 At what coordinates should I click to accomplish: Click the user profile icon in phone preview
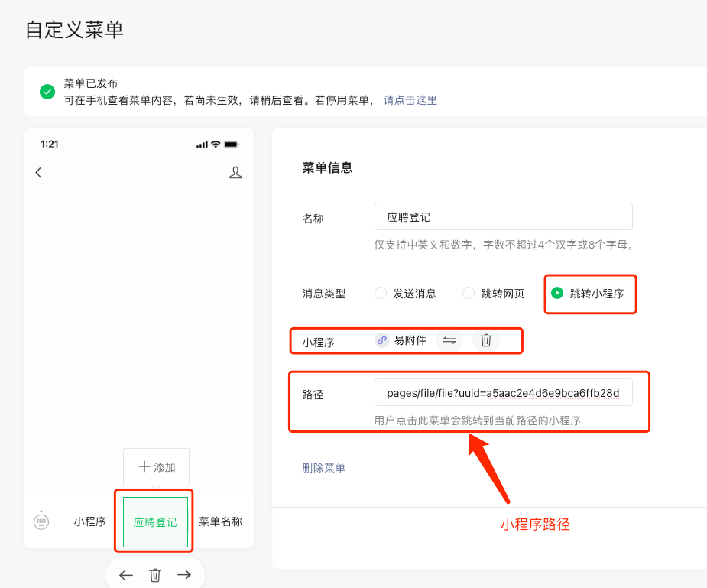235,173
